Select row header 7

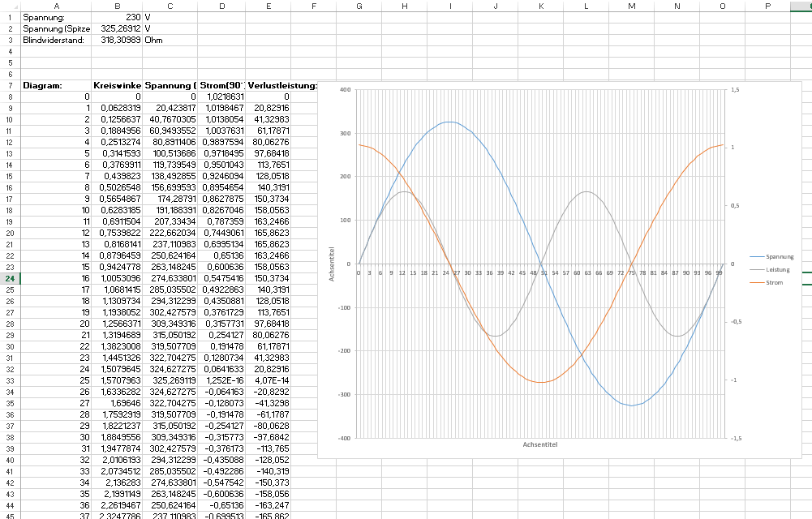10,85
